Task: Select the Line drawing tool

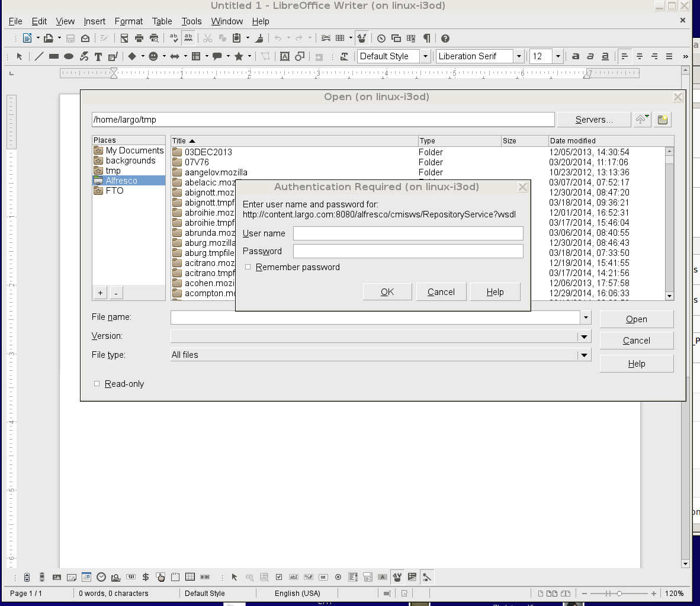Action: [x=39, y=56]
